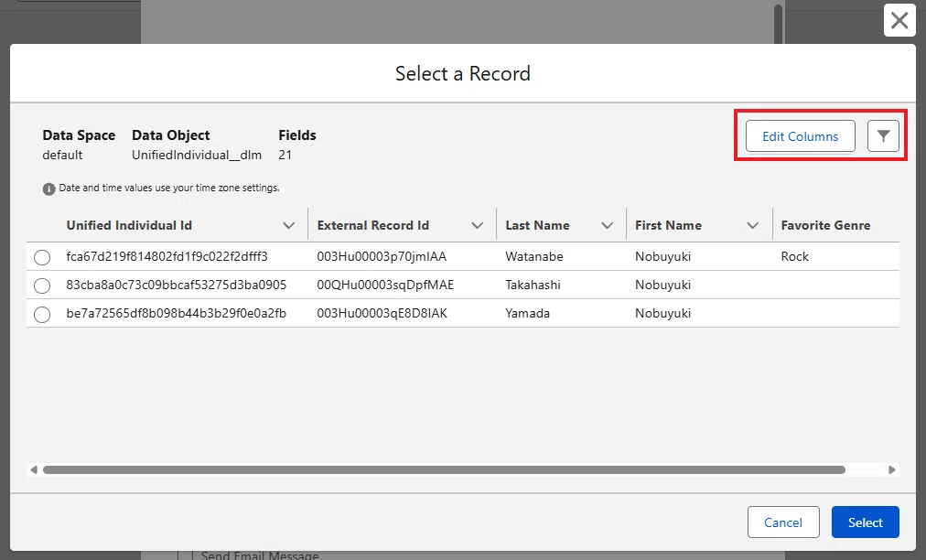The image size is (926, 560).
Task: Click the Cancel button
Action: 783,522
